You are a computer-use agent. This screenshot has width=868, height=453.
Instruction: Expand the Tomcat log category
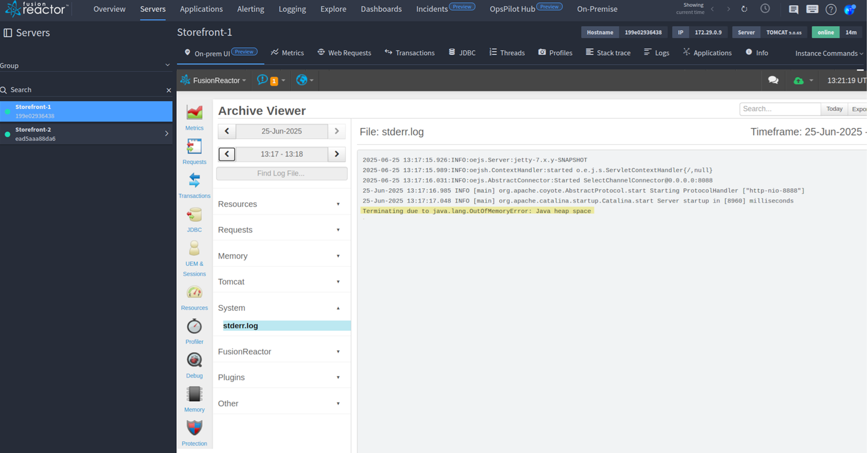[281, 282]
